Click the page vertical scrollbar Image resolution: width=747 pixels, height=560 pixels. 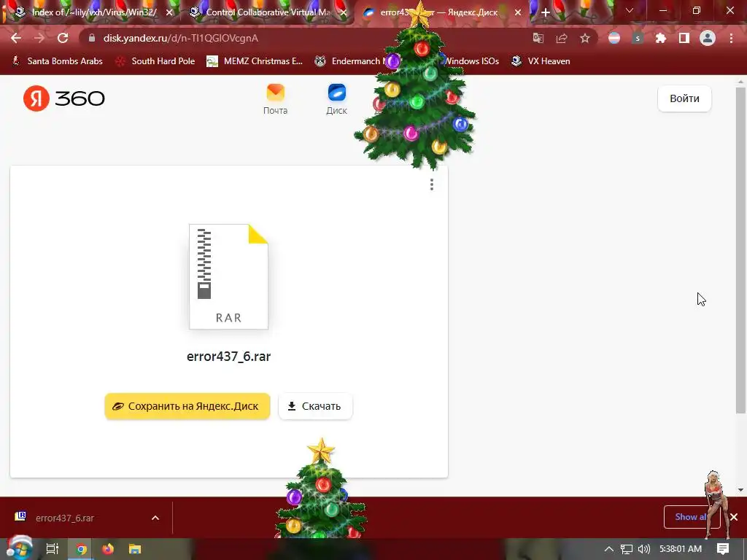(x=740, y=250)
